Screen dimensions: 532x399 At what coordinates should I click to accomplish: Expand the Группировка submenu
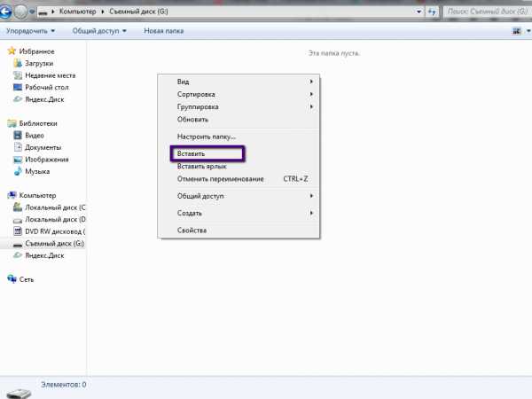(239, 106)
